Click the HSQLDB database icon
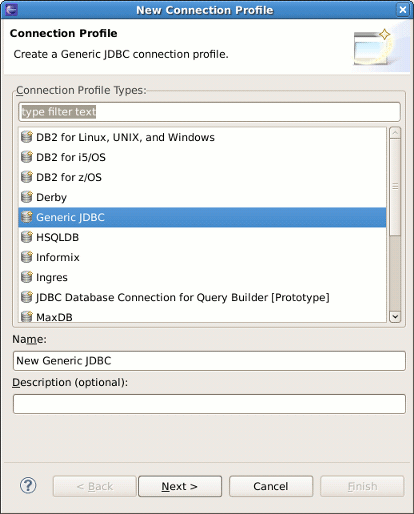 tap(27, 237)
